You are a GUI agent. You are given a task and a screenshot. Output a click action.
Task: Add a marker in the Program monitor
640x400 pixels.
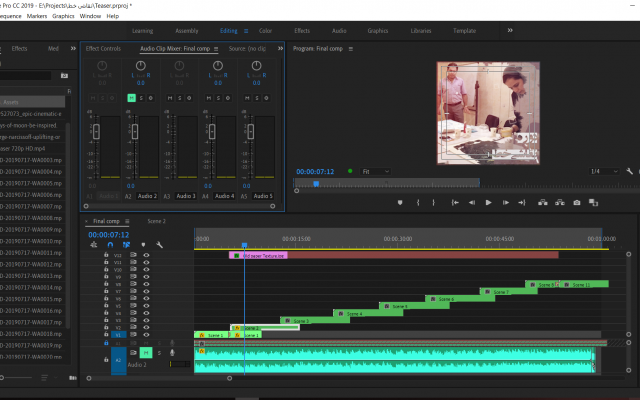(x=400, y=202)
